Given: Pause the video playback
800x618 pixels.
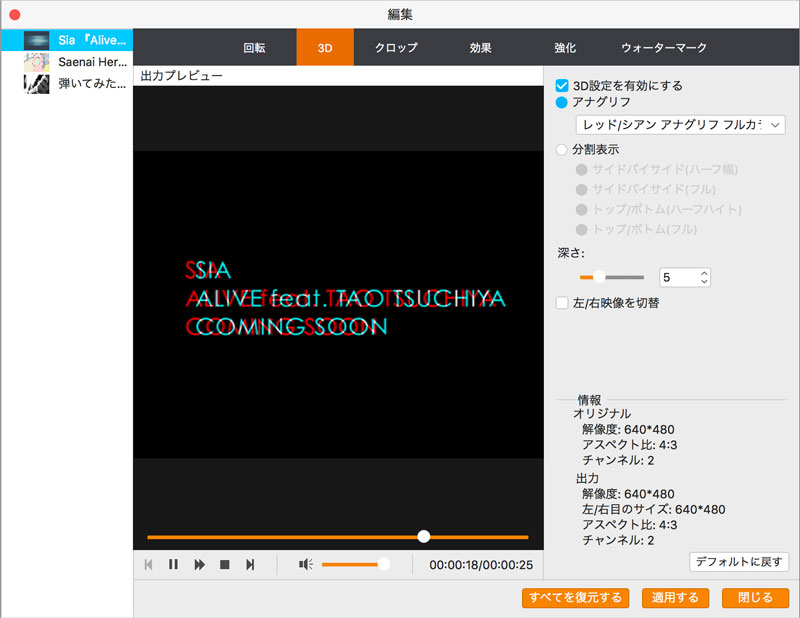Looking at the screenshot, I should (x=173, y=564).
